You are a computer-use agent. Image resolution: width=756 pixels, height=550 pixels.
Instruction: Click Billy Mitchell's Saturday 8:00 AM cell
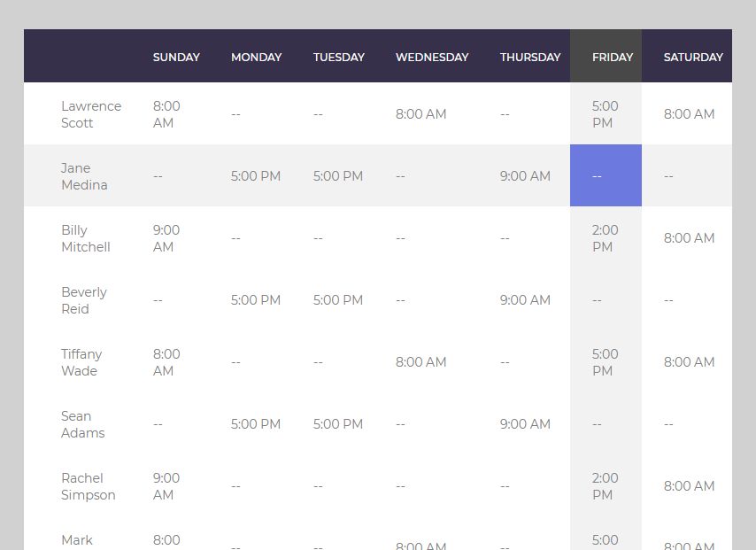(x=687, y=238)
